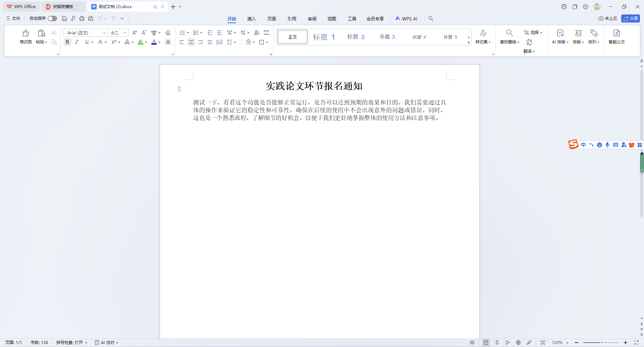Click the increase font size icon
The width and height of the screenshot is (644, 347).
coord(135,33)
